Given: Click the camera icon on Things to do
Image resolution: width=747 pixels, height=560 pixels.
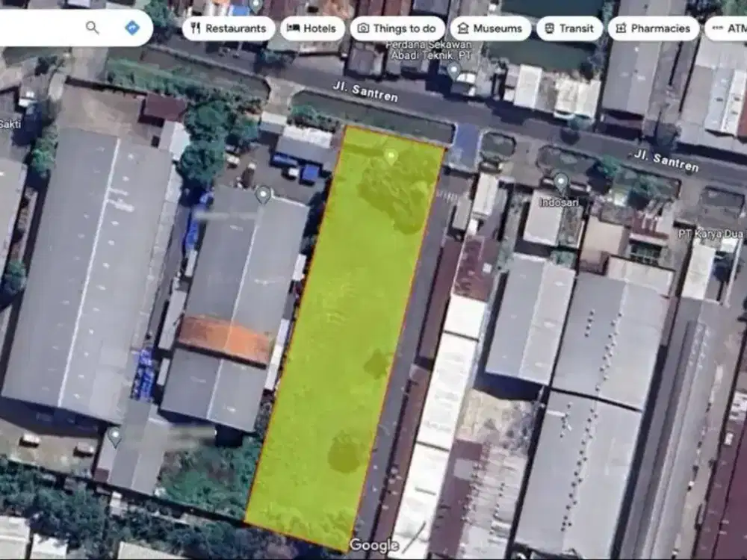Looking at the screenshot, I should 363,28.
